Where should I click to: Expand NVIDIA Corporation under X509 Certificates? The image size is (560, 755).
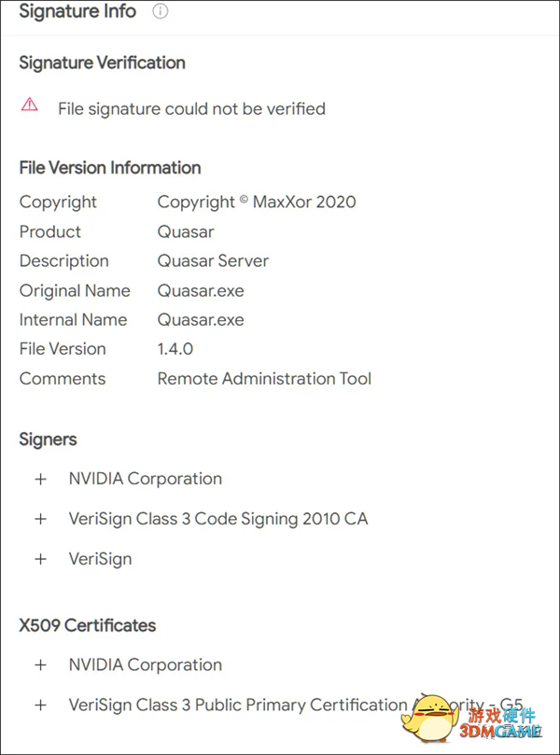tap(41, 665)
